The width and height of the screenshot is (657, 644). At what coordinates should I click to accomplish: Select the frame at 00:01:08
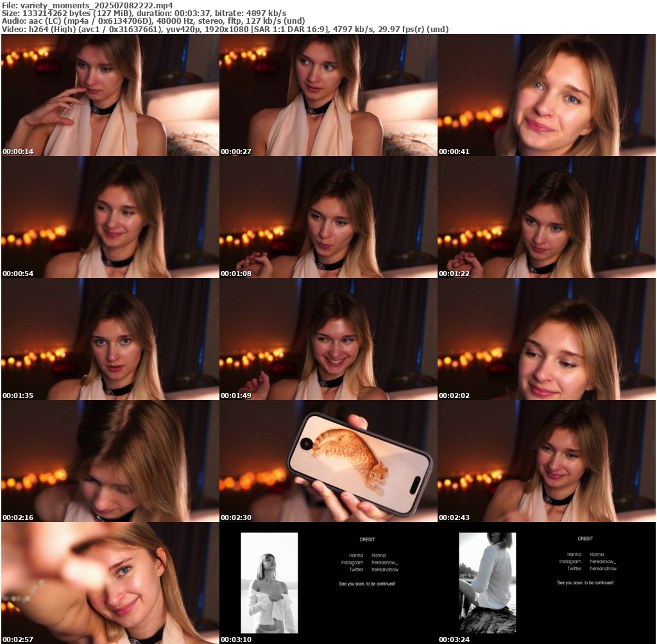click(x=328, y=217)
